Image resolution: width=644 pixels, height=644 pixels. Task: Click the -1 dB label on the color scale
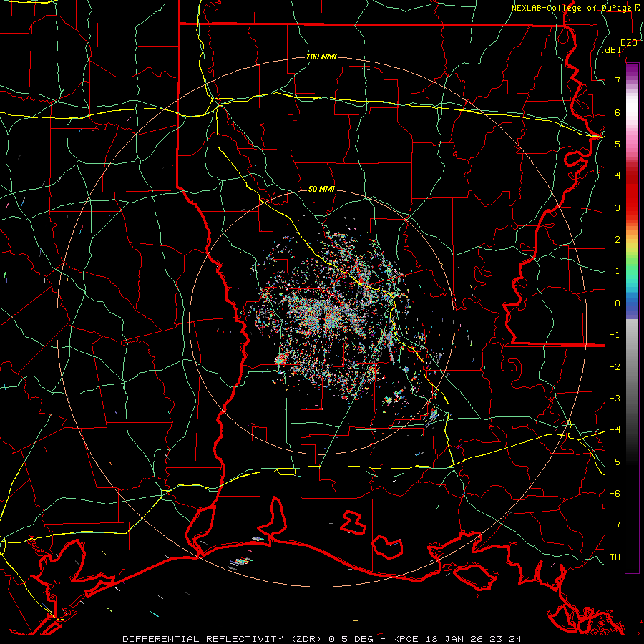coord(615,335)
